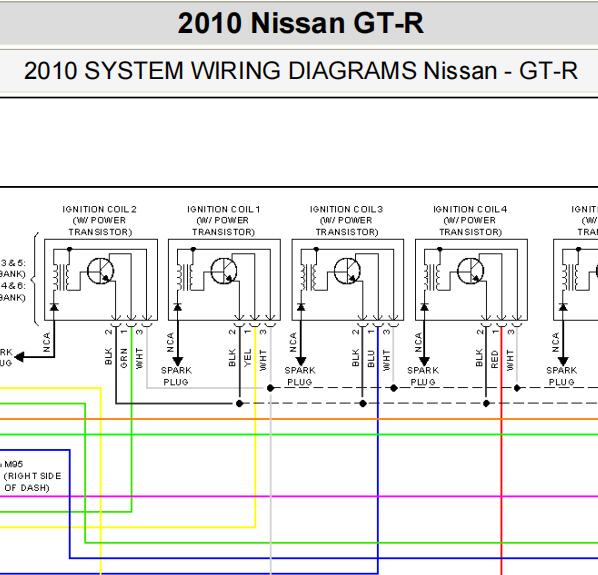Click the "RED" wire label under Ignition Coil 4

[495, 359]
